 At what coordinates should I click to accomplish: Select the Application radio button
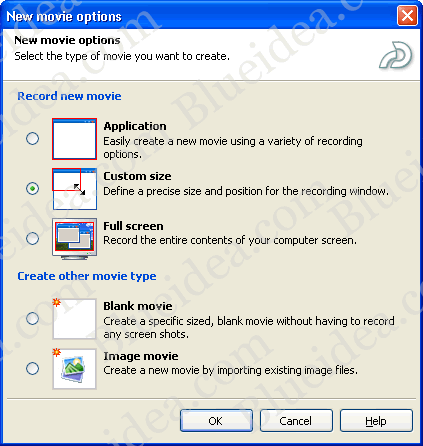(x=32, y=138)
